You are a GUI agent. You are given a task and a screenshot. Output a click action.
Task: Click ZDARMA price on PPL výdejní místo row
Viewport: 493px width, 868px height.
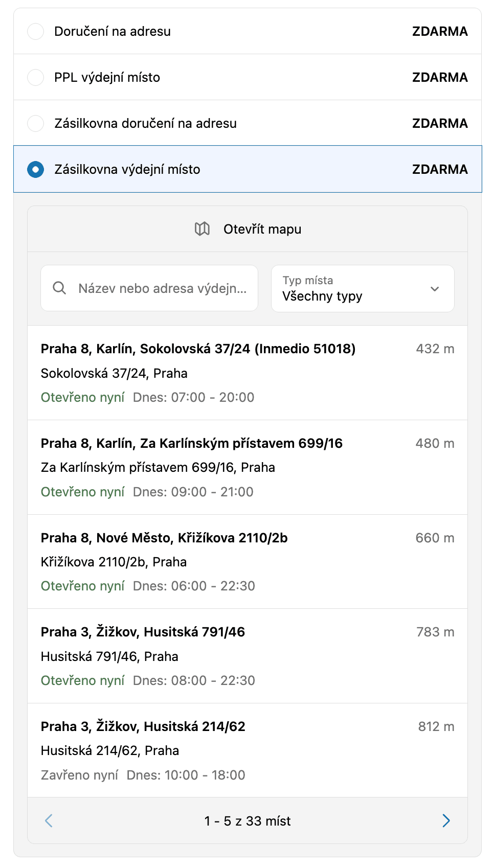point(440,78)
